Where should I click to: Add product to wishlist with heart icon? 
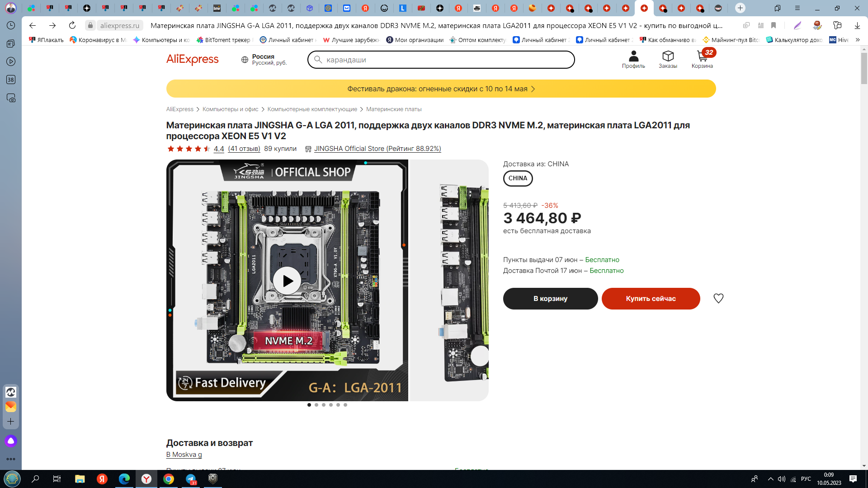click(718, 298)
